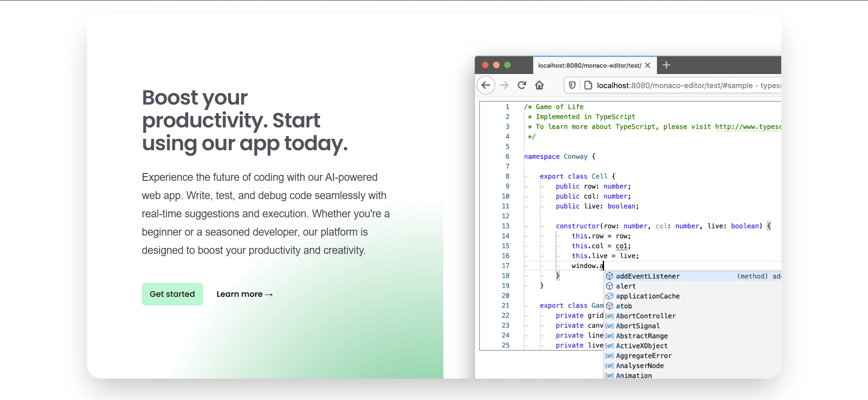Pick the AggregateError suggestion
This screenshot has height=400, width=868.
644,356
